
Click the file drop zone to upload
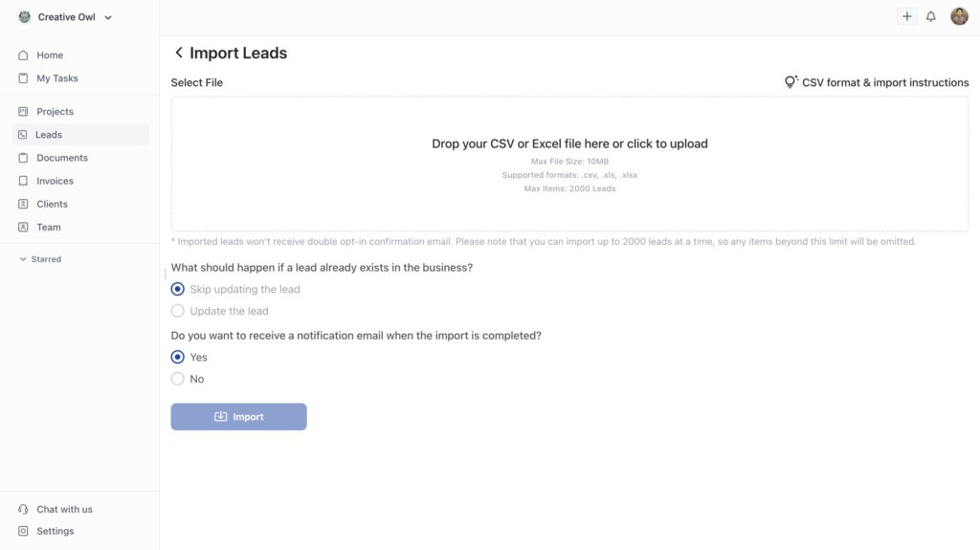point(569,163)
